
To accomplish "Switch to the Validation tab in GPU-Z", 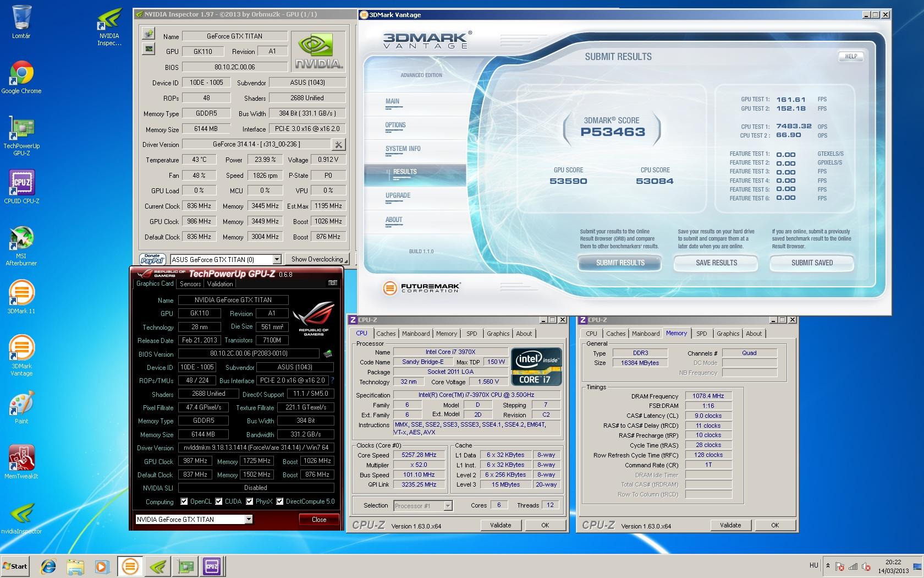I will click(x=220, y=284).
